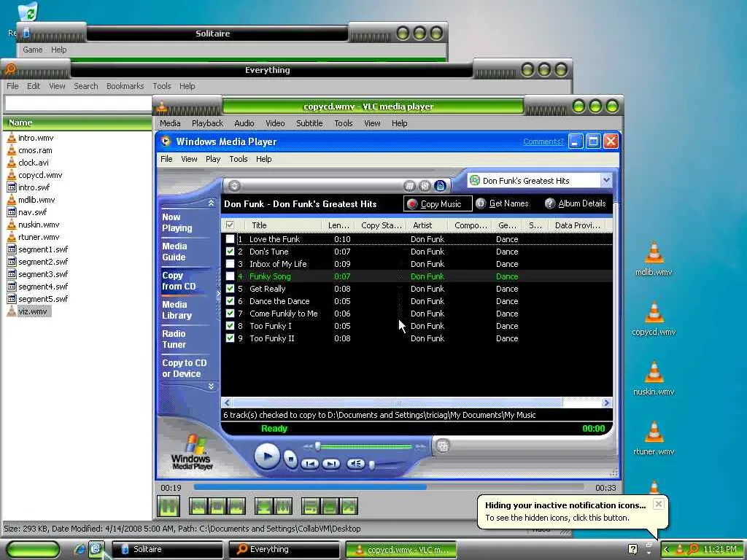Open the Now Playing tab

coord(177,222)
